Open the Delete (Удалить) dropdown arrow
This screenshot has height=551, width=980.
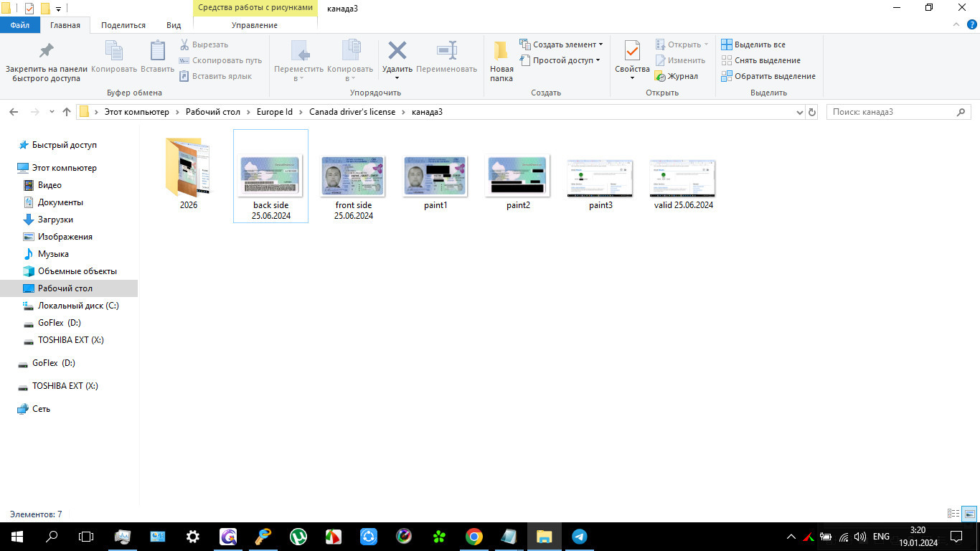(397, 78)
